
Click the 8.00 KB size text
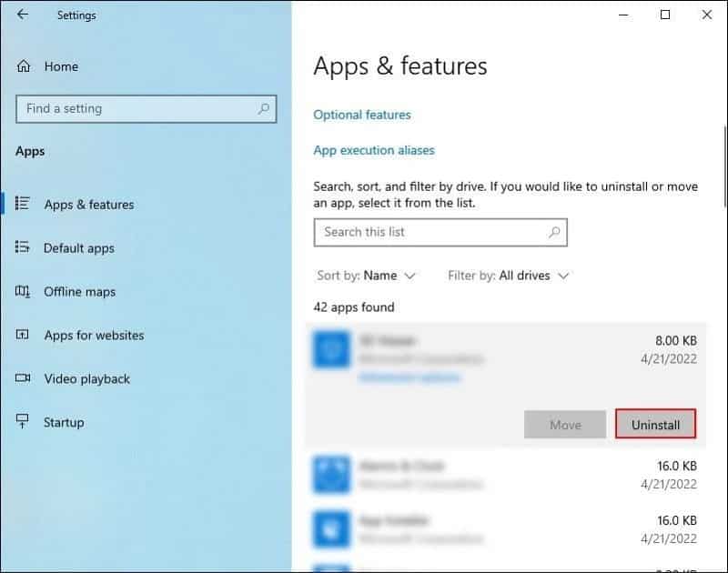tap(675, 340)
